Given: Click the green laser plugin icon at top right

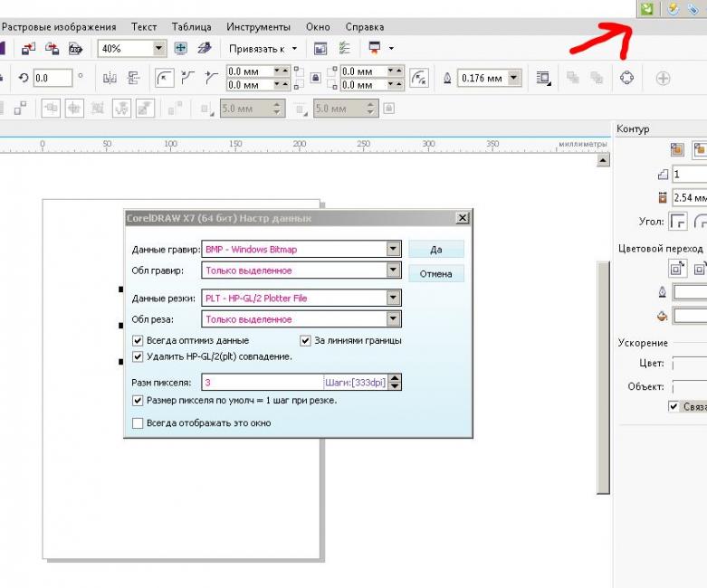Looking at the screenshot, I should (646, 8).
